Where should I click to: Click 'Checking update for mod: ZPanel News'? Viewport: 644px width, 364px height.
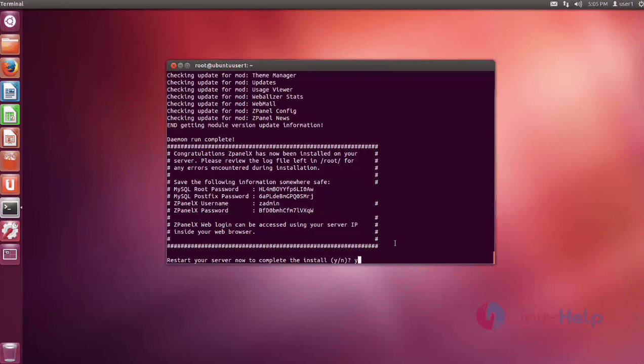pos(228,118)
